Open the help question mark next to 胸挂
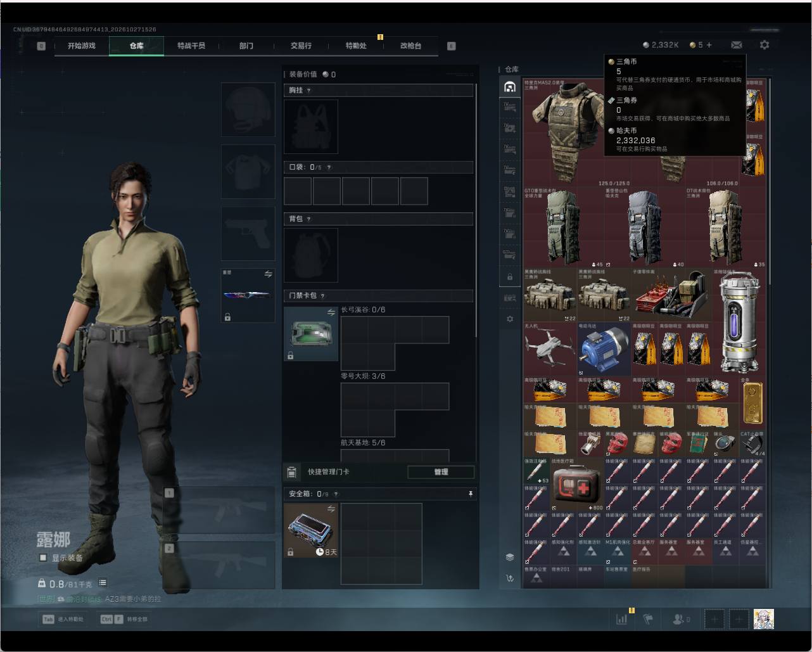Viewport: 812px width, 652px height. tap(309, 91)
